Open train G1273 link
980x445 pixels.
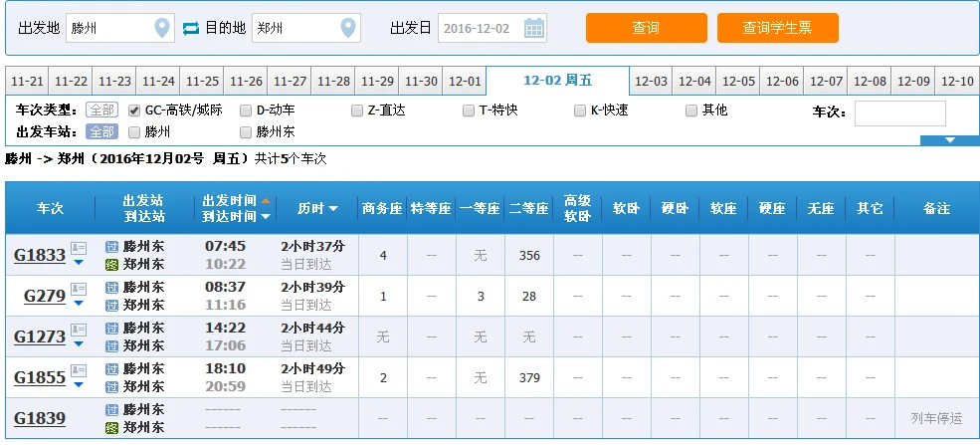coord(40,336)
